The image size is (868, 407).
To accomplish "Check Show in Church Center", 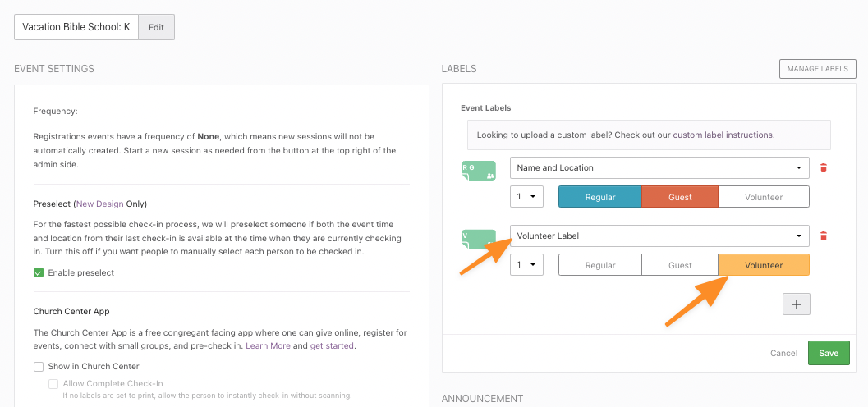I will [x=39, y=366].
